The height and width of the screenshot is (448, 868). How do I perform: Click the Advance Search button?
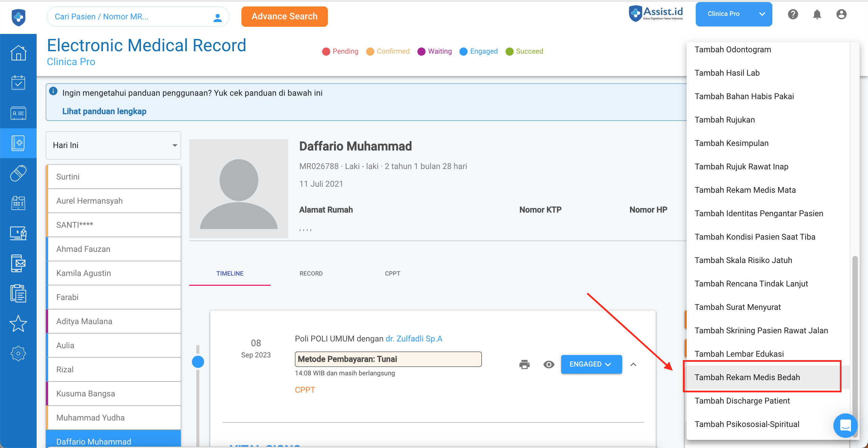tap(284, 16)
